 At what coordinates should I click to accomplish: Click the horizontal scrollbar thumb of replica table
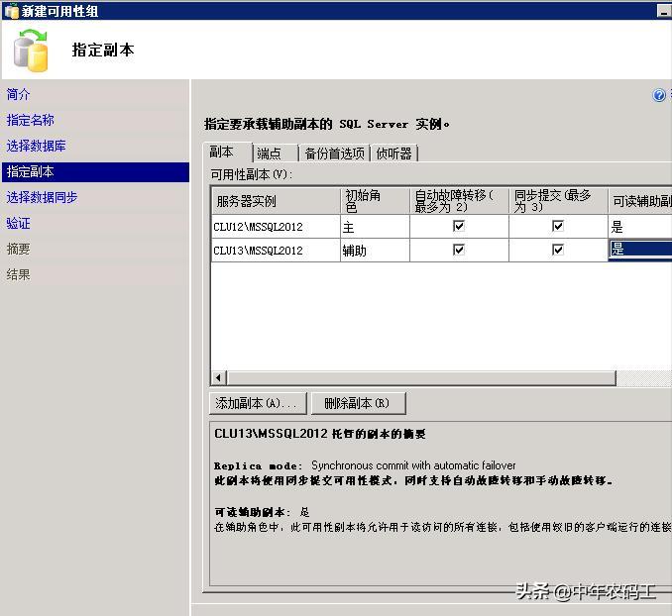pyautogui.click(x=421, y=378)
